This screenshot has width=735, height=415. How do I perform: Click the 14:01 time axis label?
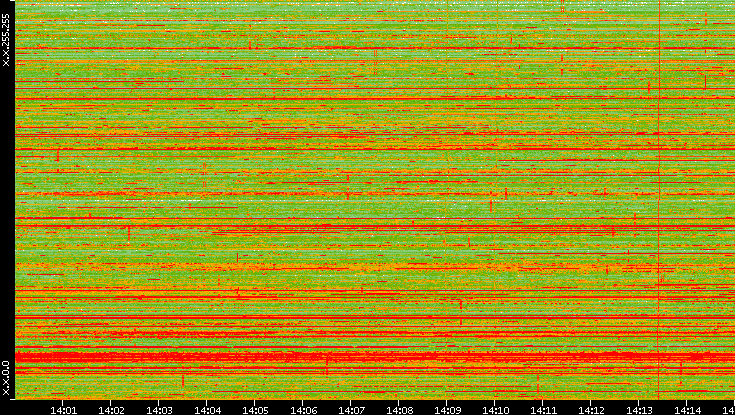pos(63,410)
